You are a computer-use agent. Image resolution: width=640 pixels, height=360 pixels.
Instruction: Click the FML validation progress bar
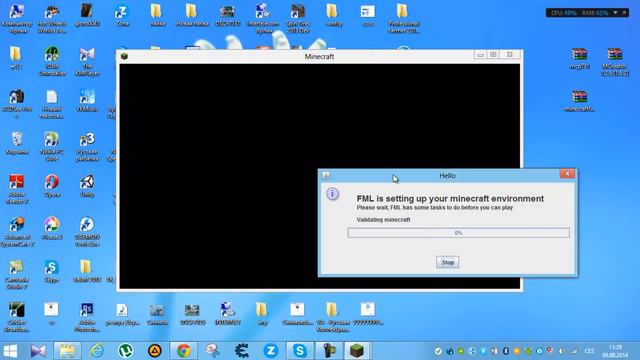[x=458, y=233]
